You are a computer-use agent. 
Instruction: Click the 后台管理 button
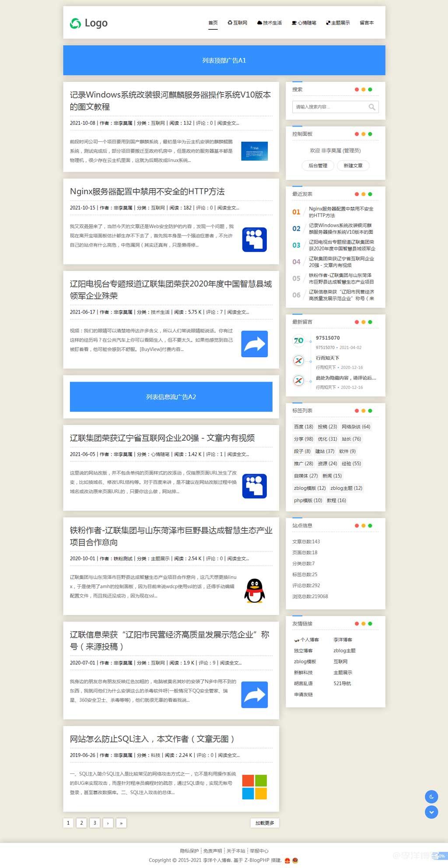(318, 165)
